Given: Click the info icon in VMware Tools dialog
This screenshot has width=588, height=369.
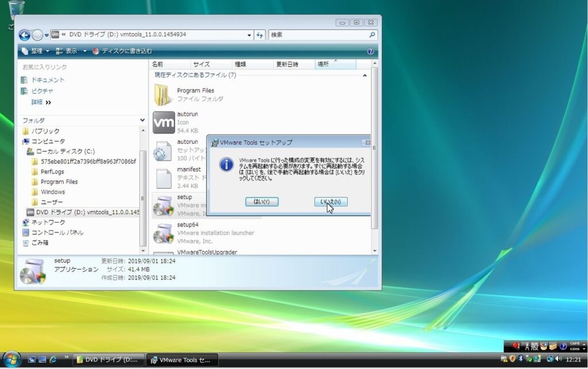Looking at the screenshot, I should coord(226,165).
